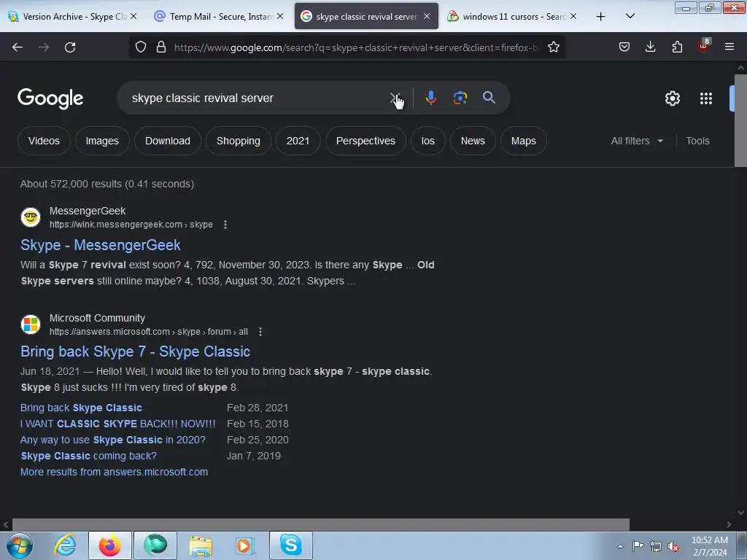This screenshot has width=747, height=560.
Task: Open Any way to use Skype Classic link
Action: 113,440
